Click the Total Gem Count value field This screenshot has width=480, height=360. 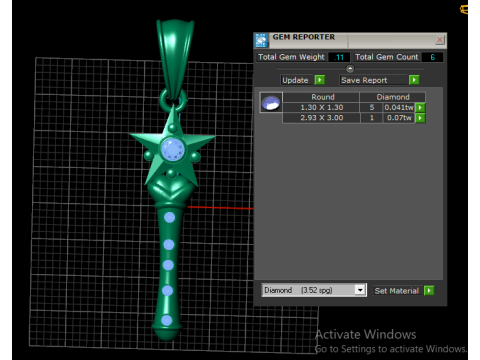tap(432, 57)
